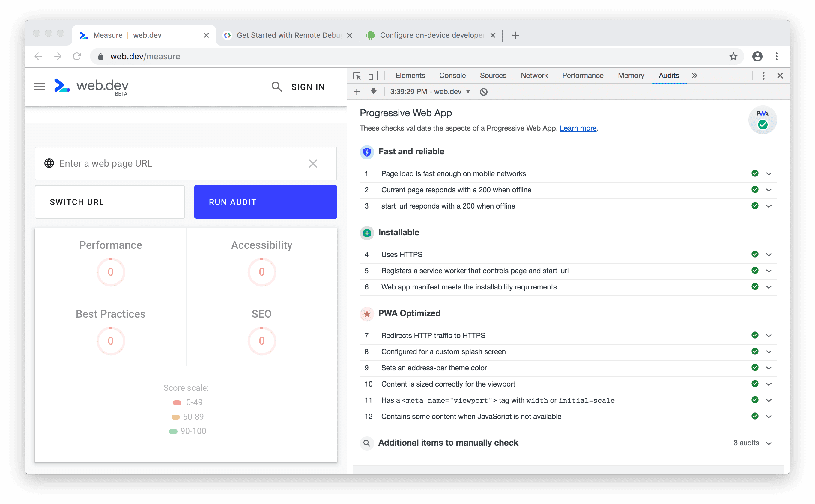
Task: Click the Installable plus icon
Action: click(366, 232)
